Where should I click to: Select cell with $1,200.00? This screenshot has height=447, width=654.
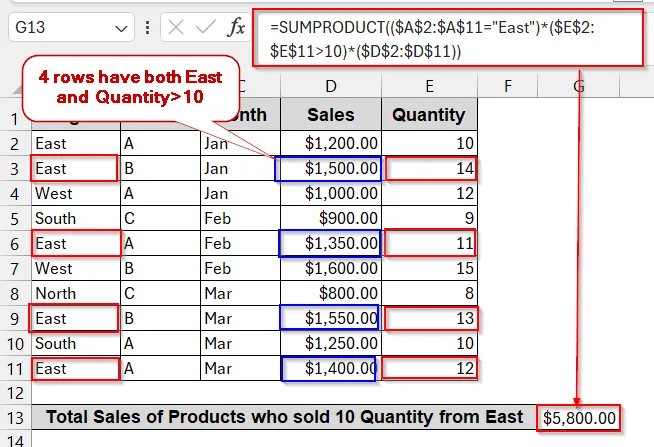tap(331, 143)
